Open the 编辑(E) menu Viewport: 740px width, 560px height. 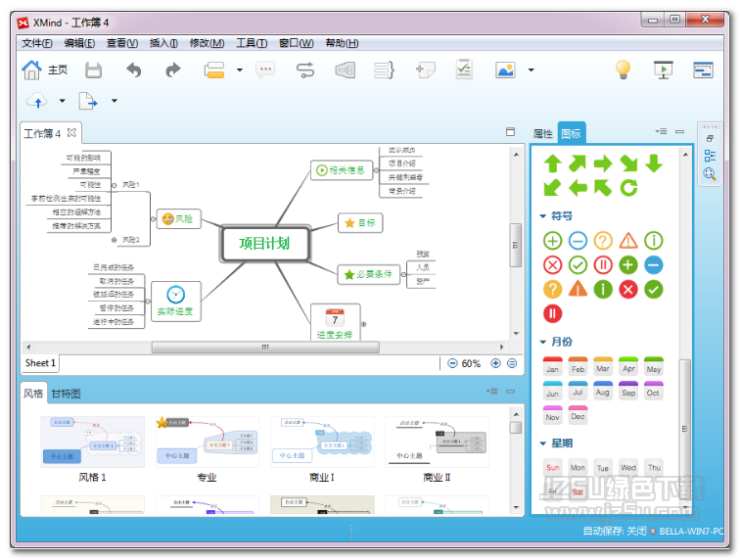click(x=79, y=43)
